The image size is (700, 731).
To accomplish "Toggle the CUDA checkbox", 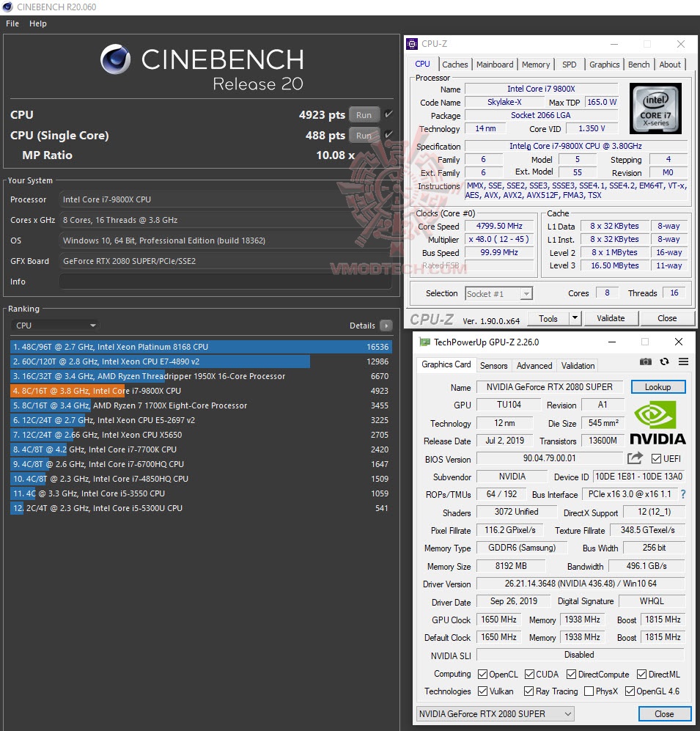I will coord(529,674).
